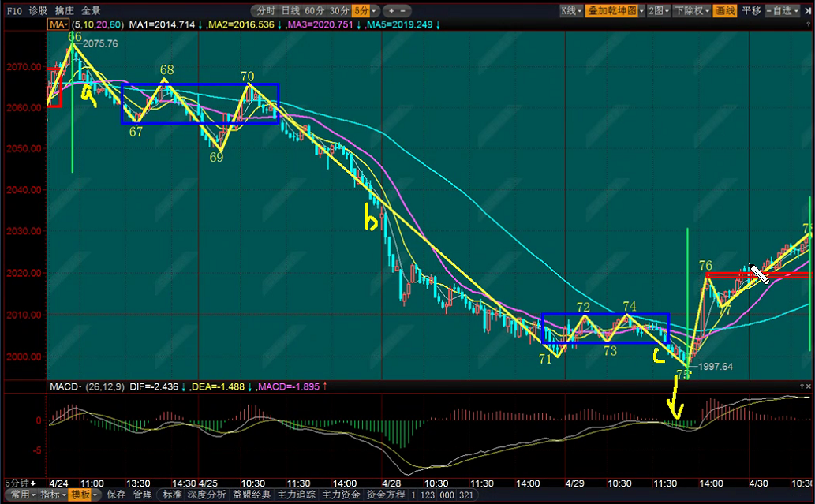Click the 2075.76 high price label
Screen dimensions: 815x504
100,43
